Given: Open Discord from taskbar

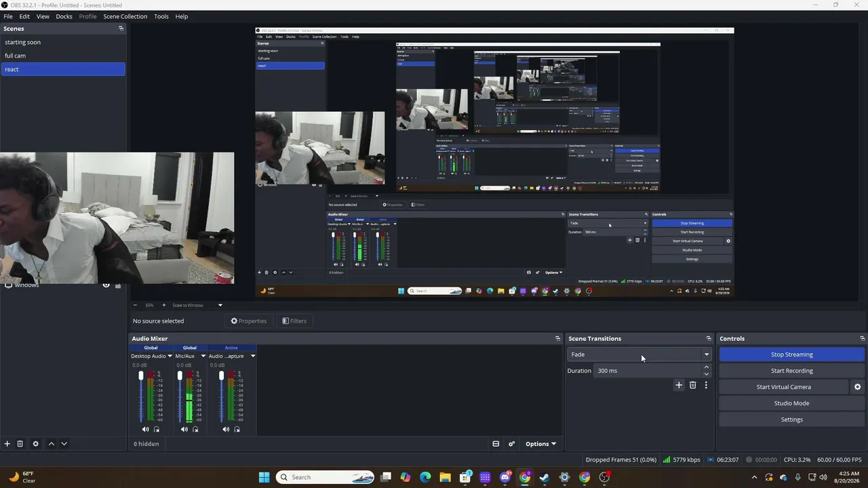Looking at the screenshot, I should pyautogui.click(x=505, y=477).
